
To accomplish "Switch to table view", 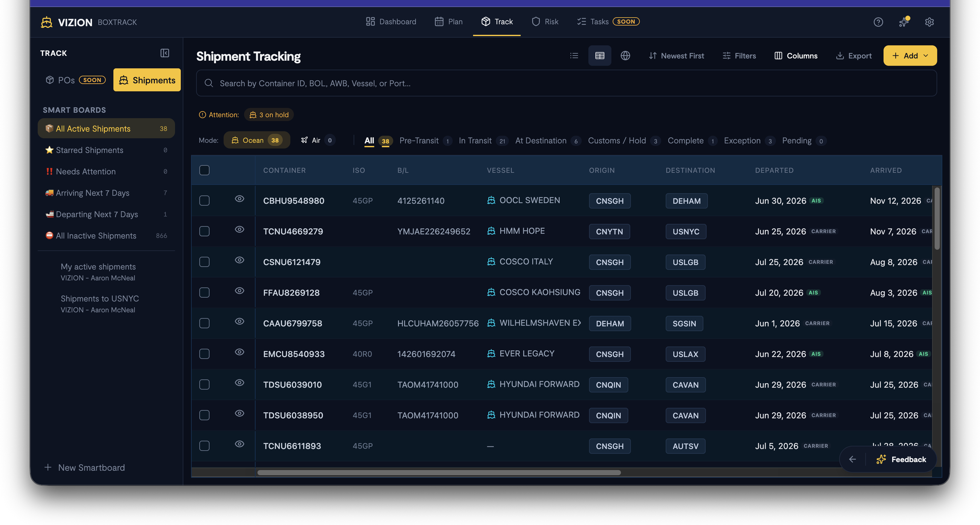I will tap(600, 55).
